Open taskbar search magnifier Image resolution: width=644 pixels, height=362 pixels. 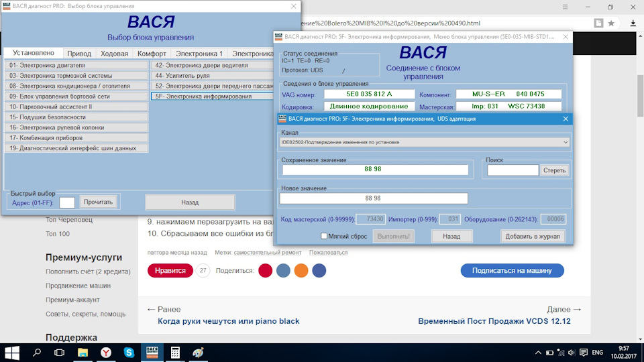37,353
